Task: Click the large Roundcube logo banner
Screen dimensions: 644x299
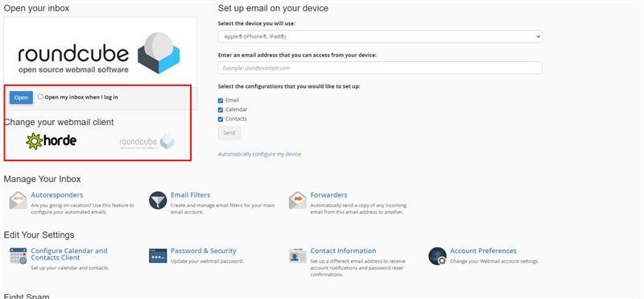Action: click(98, 53)
